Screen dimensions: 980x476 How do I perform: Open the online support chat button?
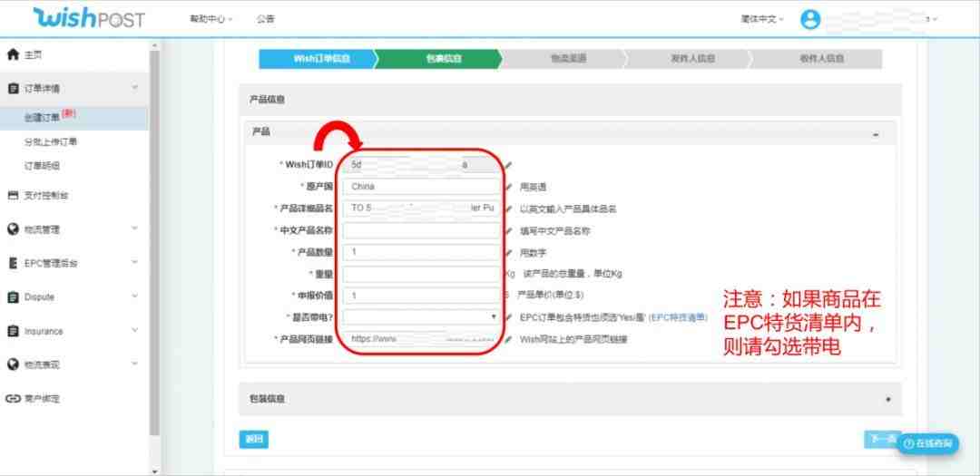pos(929,443)
